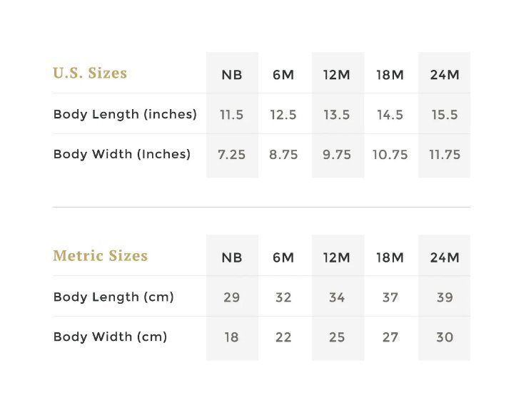Click the 10.75 inch body width value
The image size is (526, 420).
390,155
